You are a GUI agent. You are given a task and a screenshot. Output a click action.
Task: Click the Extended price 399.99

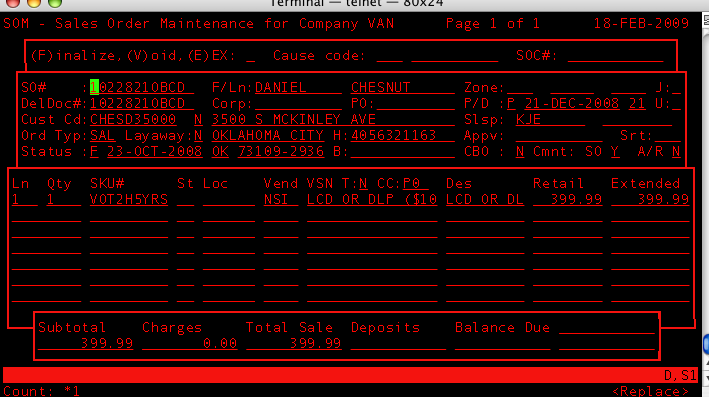tap(650, 199)
